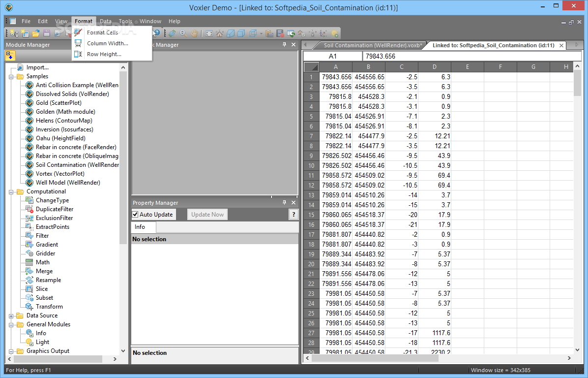588x378 pixels.
Task: Click the yellow module library button
Action: tap(10, 56)
